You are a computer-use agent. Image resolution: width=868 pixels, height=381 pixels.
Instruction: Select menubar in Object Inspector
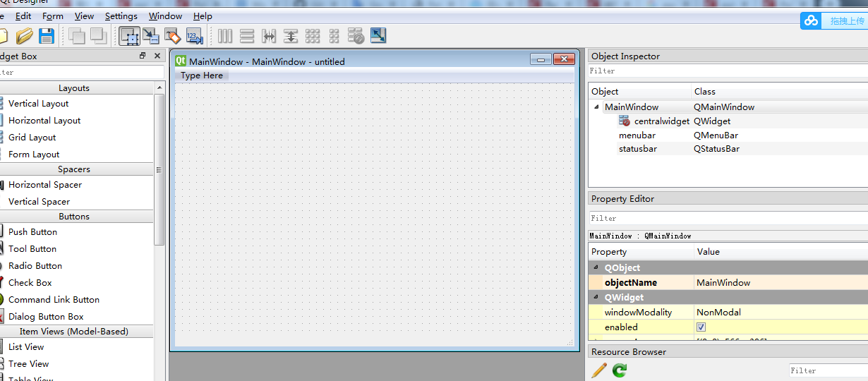coord(637,135)
